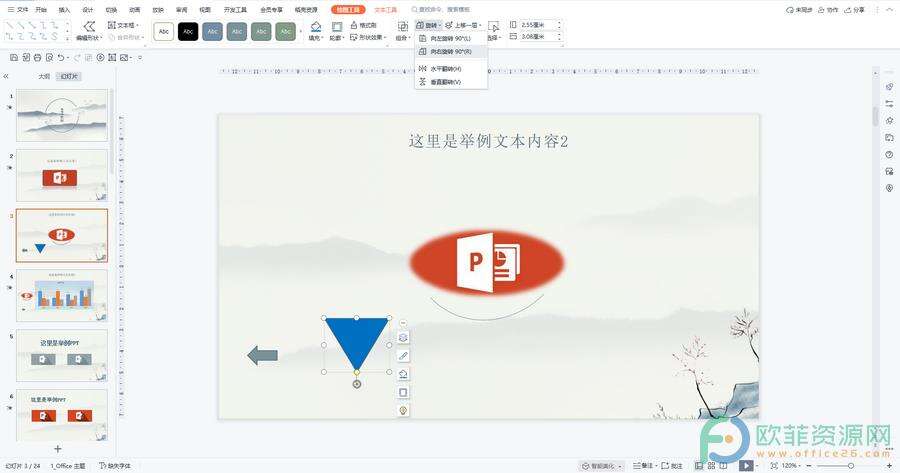Image resolution: width=900 pixels, height=473 pixels.
Task: Open Smart Beautify (智能美化) in status bar
Action: point(602,466)
